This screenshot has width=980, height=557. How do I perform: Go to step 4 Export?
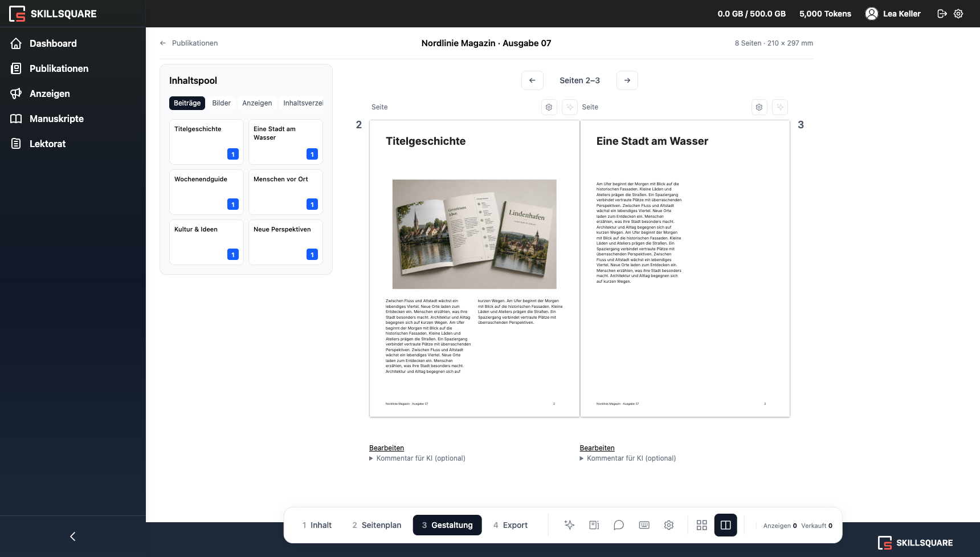click(511, 525)
